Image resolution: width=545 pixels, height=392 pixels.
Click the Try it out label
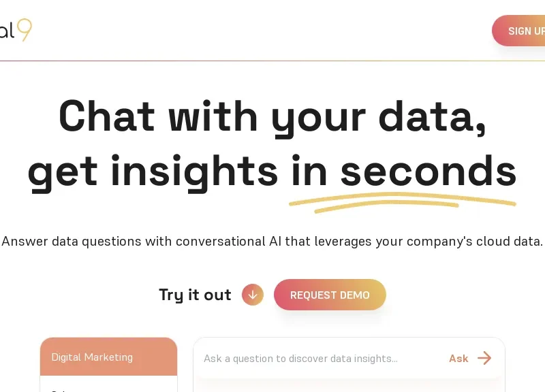[x=195, y=295]
